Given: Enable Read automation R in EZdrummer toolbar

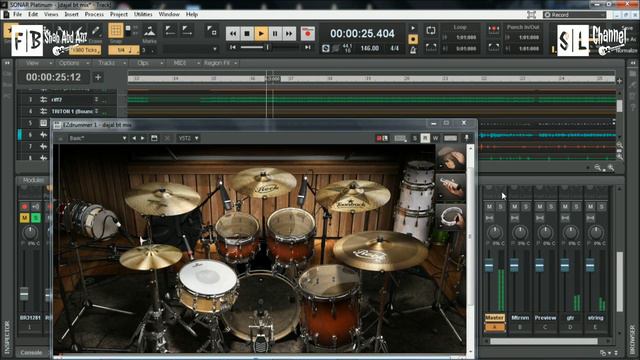Looking at the screenshot, I should (x=425, y=138).
